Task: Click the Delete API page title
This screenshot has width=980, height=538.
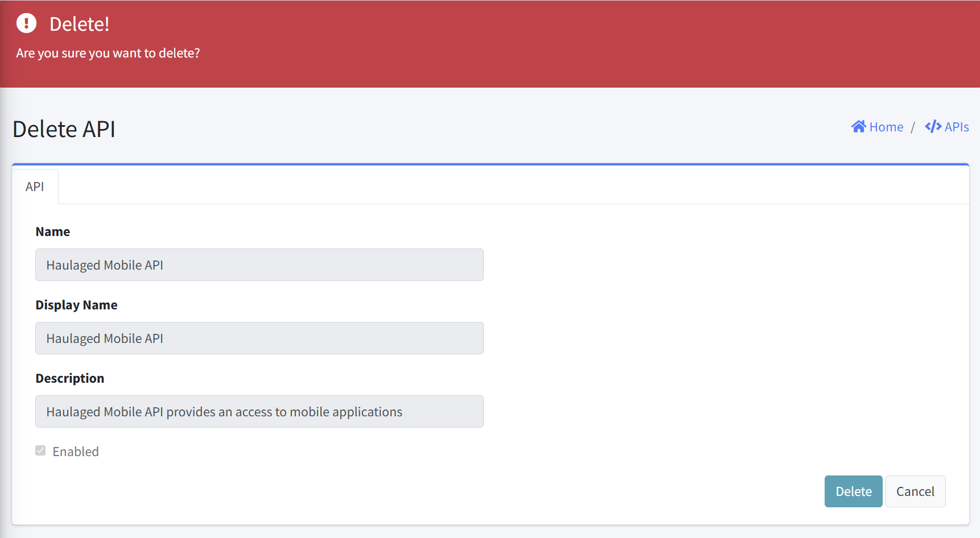Action: click(64, 129)
